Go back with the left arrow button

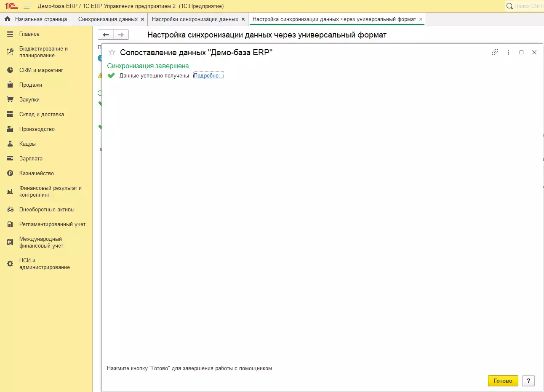click(x=106, y=35)
